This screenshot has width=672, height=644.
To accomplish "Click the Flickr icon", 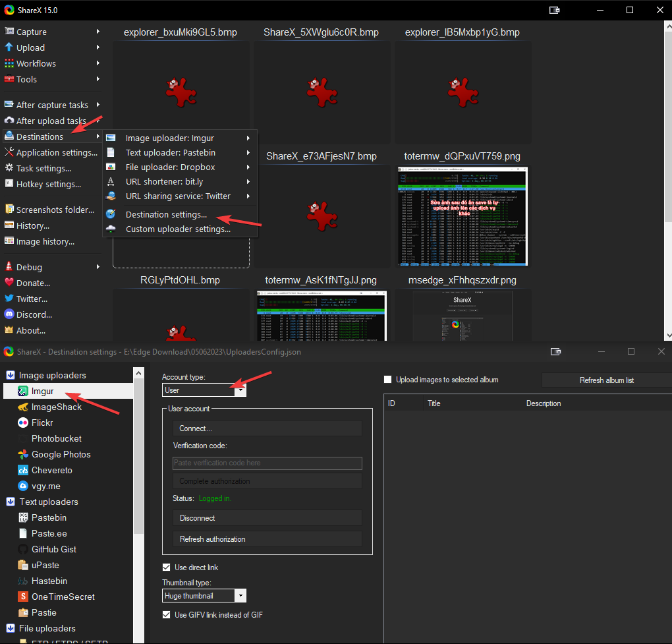I will (x=22, y=423).
